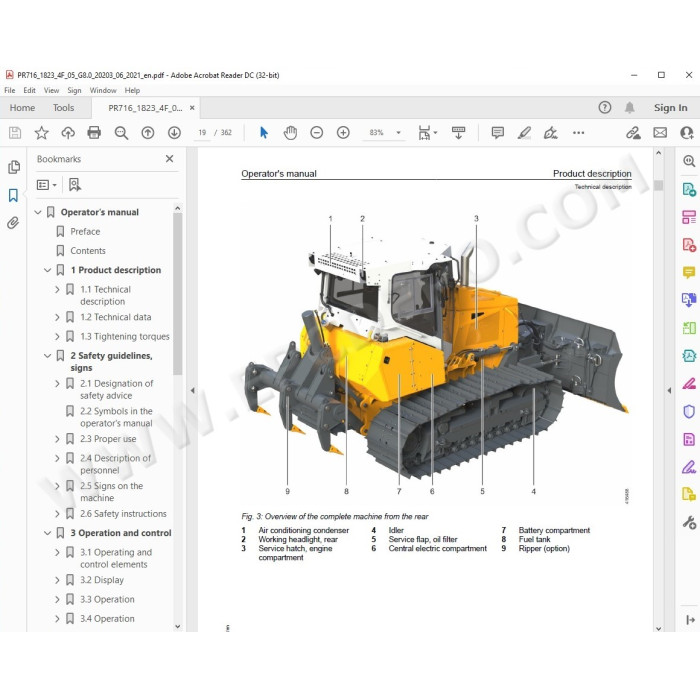
Task: Send file by email envelope icon
Action: click(660, 133)
